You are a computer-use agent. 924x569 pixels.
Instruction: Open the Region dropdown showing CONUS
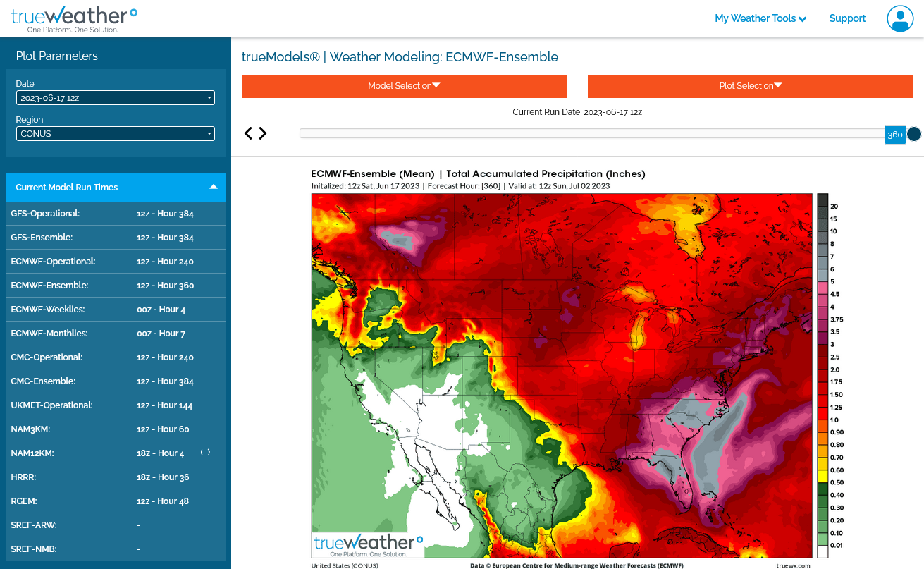tap(116, 134)
